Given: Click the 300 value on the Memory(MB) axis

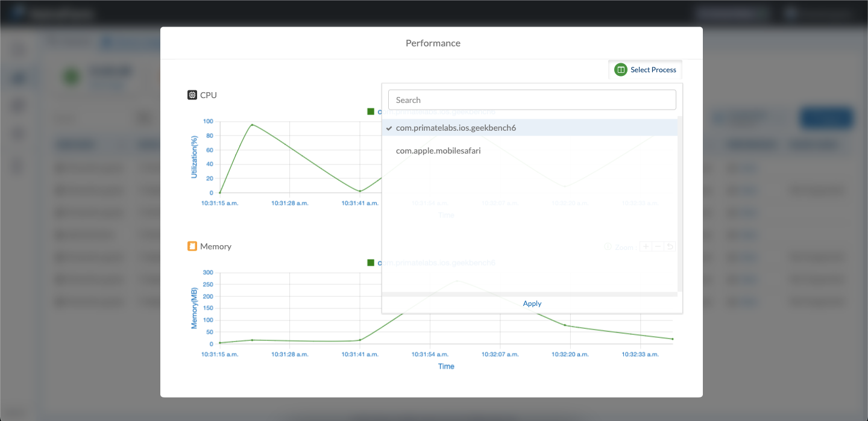Looking at the screenshot, I should point(208,273).
